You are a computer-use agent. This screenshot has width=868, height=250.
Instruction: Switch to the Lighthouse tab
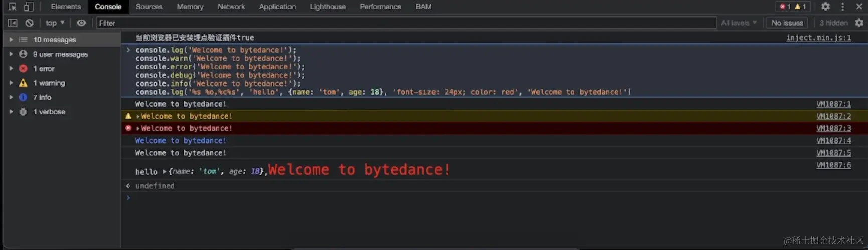(x=328, y=7)
